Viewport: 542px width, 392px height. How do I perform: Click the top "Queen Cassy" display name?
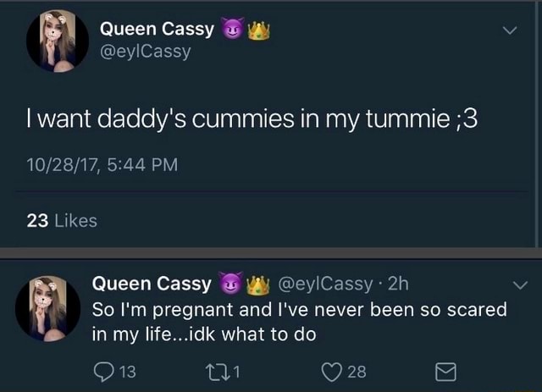point(157,30)
